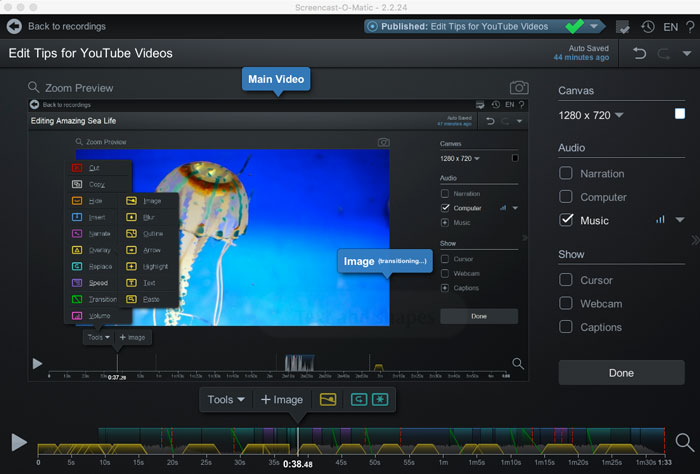Click the Auto Saved 44 minutes ago link
This screenshot has height=474, width=700.
[581, 53]
